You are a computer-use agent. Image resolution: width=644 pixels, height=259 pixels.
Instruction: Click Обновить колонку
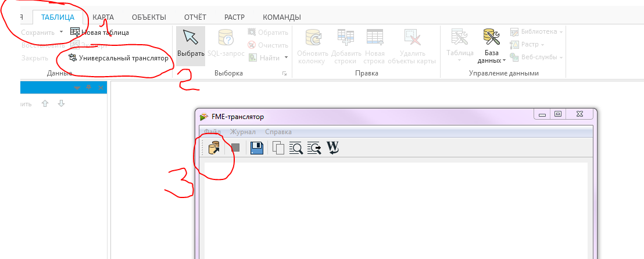coord(313,46)
